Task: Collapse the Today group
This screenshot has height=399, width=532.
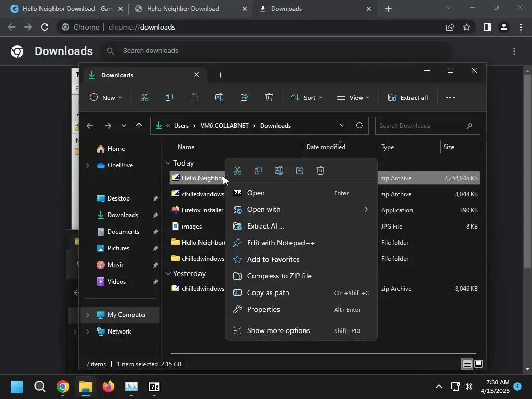Action: click(x=168, y=163)
